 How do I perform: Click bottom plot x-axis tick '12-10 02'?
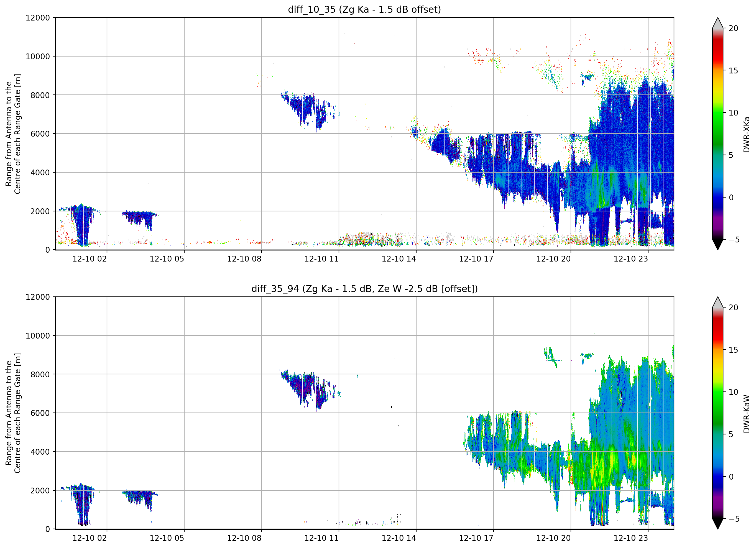[x=90, y=538]
